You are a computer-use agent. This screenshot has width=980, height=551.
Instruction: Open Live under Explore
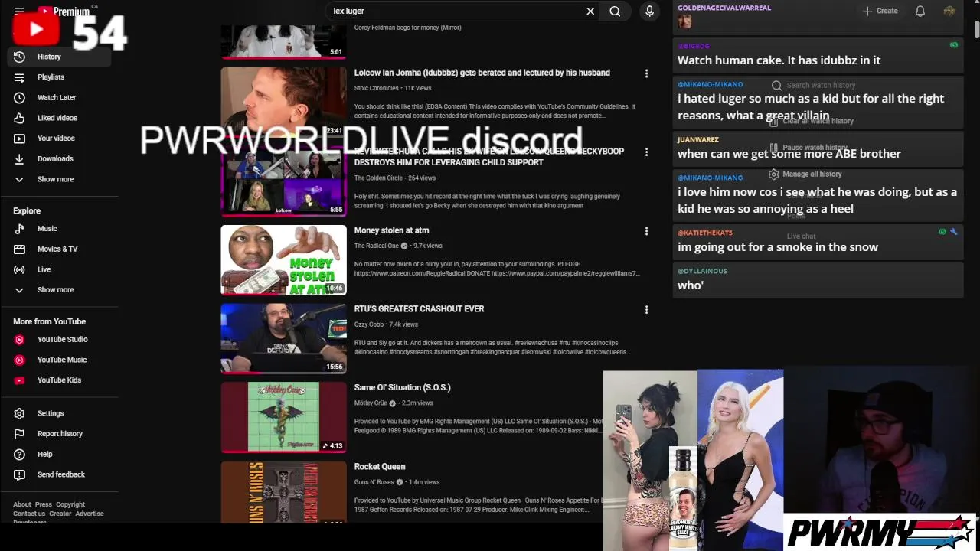point(59,269)
